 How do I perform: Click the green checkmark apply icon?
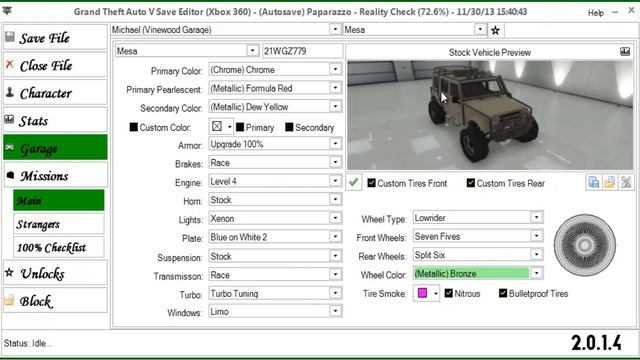(353, 182)
